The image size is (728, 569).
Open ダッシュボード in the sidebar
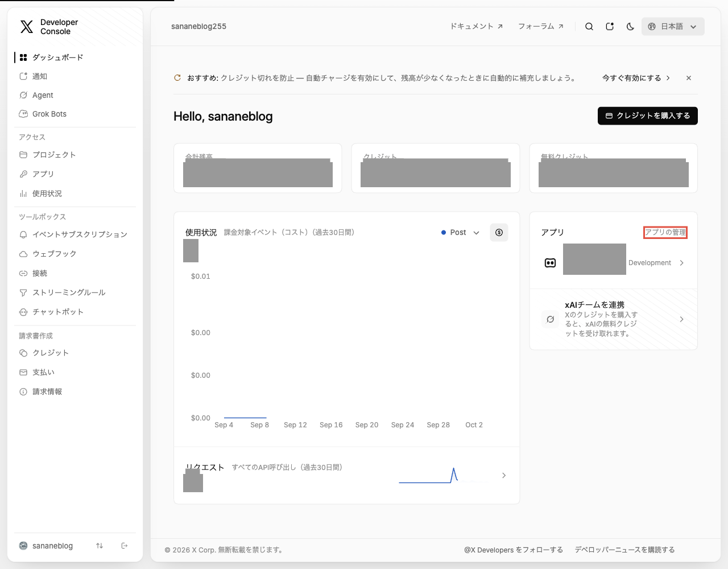coord(75,57)
